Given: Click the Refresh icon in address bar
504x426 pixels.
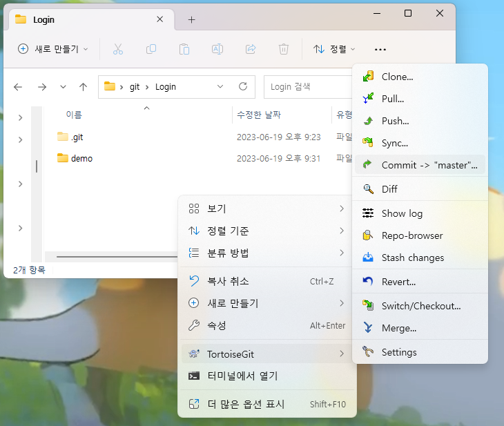Looking at the screenshot, I should coord(243,86).
